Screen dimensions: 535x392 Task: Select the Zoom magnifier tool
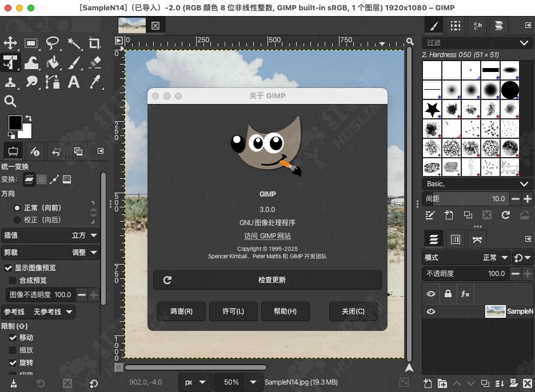(x=10, y=101)
